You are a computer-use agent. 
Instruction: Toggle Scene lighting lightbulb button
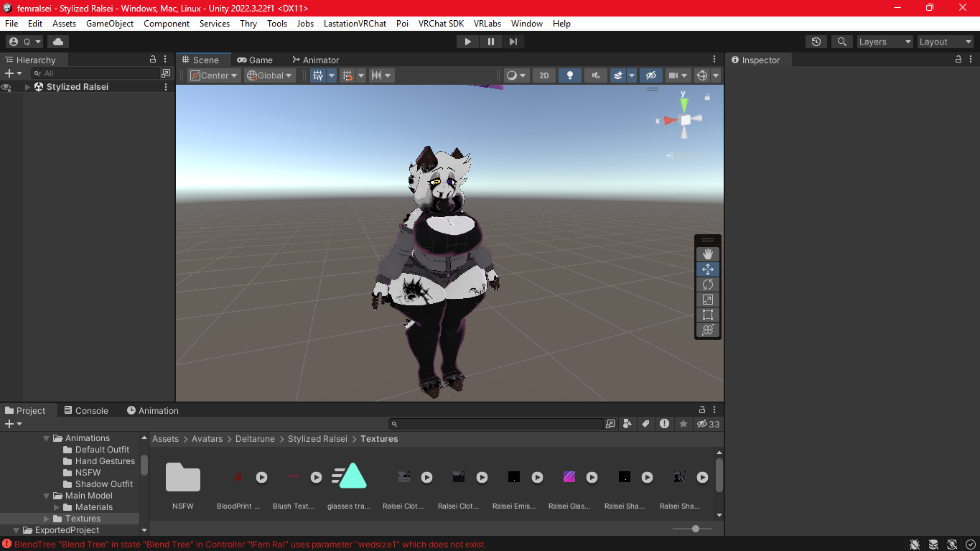point(570,75)
